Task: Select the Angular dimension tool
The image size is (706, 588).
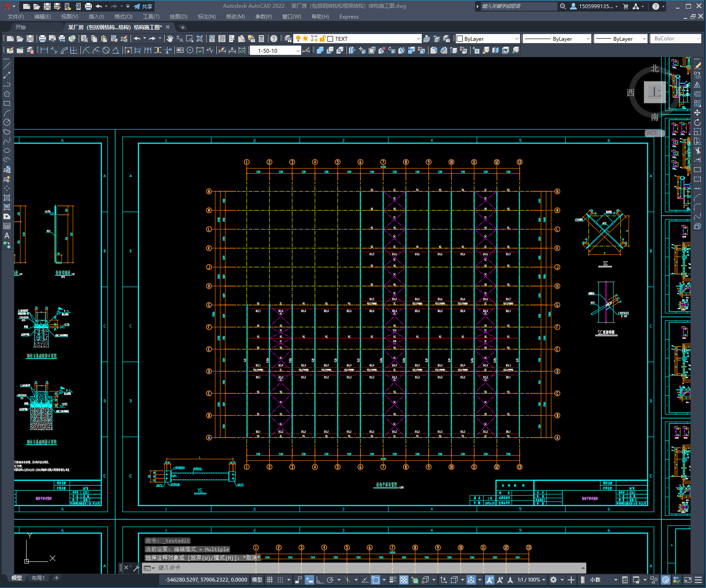Action: coord(115,50)
